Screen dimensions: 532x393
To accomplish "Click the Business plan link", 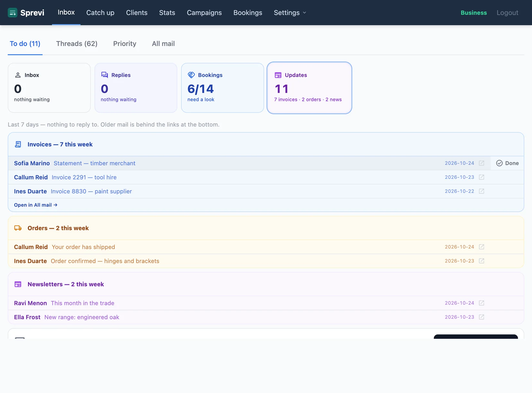I will 474,13.
